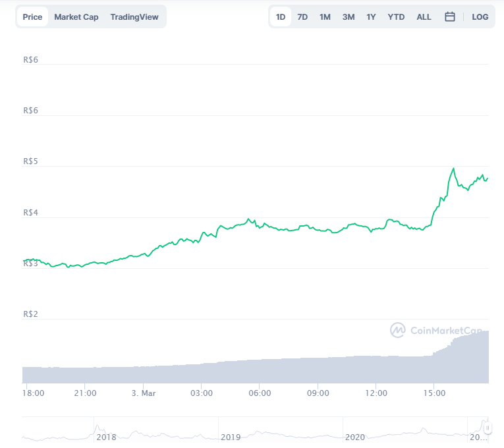
Task: Click the 2020 label in navigator
Action: click(355, 437)
